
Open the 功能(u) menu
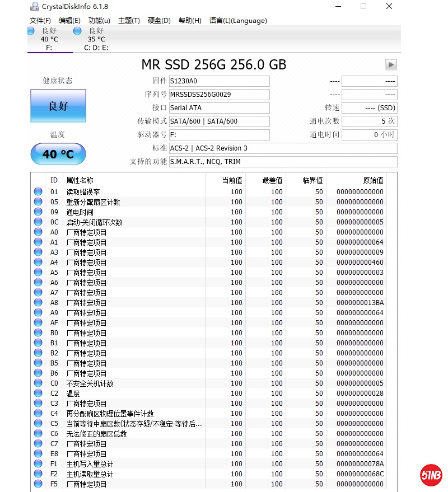(99, 21)
